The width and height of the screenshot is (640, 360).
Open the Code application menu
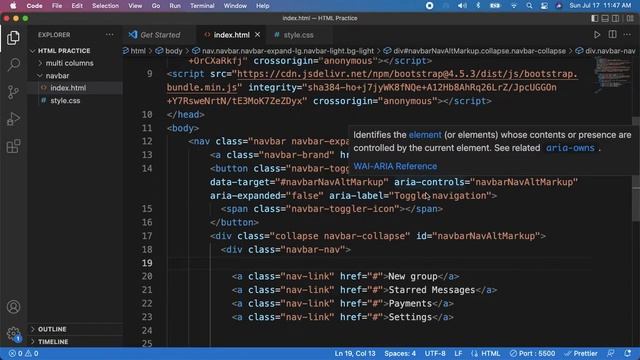point(34,6)
